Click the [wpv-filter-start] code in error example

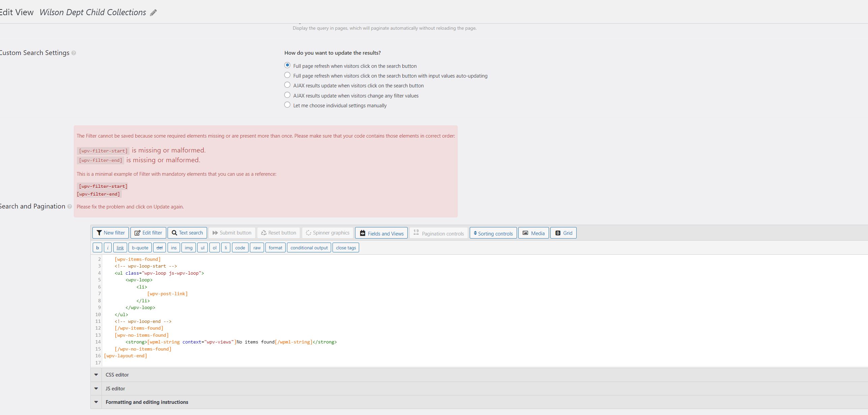103,186
